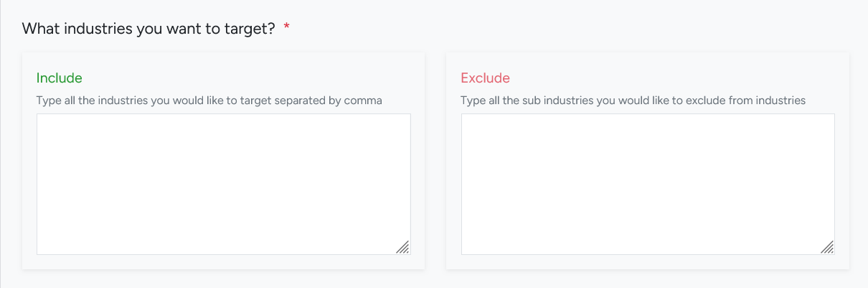Click the gap between Include and Exclude cards
The height and width of the screenshot is (288, 868).
point(435,162)
